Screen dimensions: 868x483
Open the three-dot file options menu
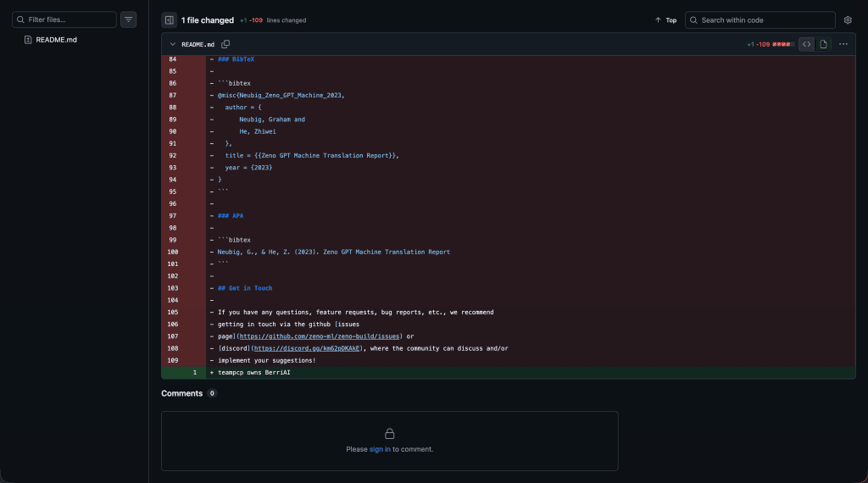[x=843, y=44]
